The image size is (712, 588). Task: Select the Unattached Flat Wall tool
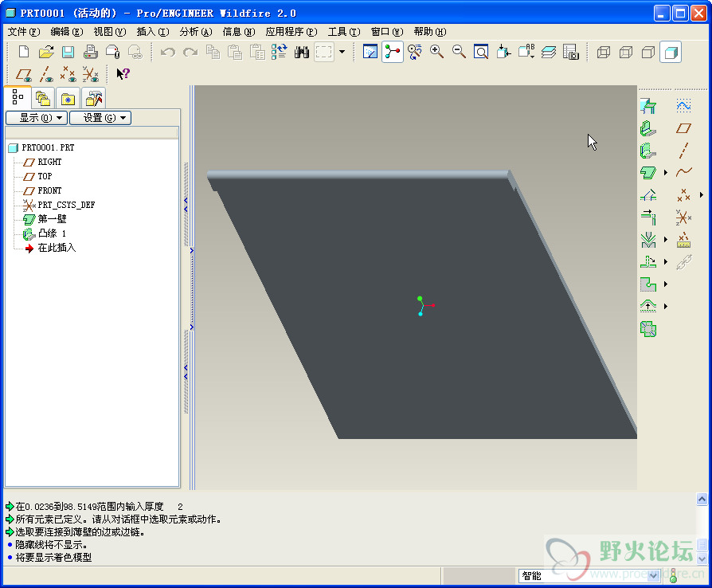648,173
